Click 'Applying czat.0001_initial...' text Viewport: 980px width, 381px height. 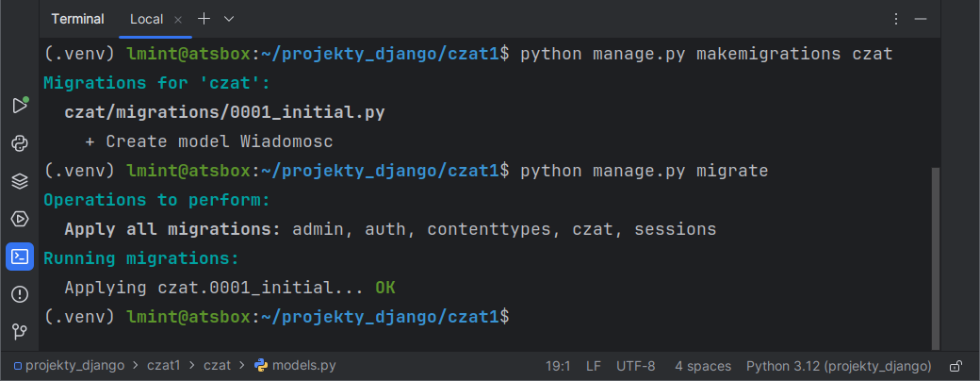coord(215,288)
